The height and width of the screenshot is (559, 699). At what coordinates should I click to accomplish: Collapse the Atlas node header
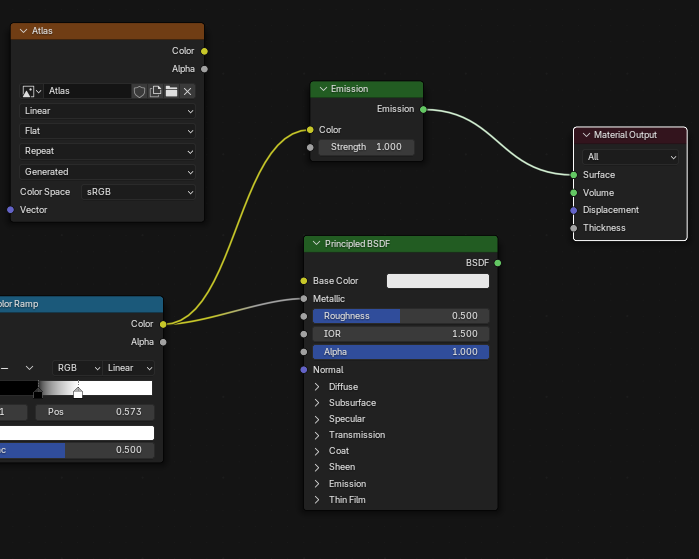(x=23, y=31)
